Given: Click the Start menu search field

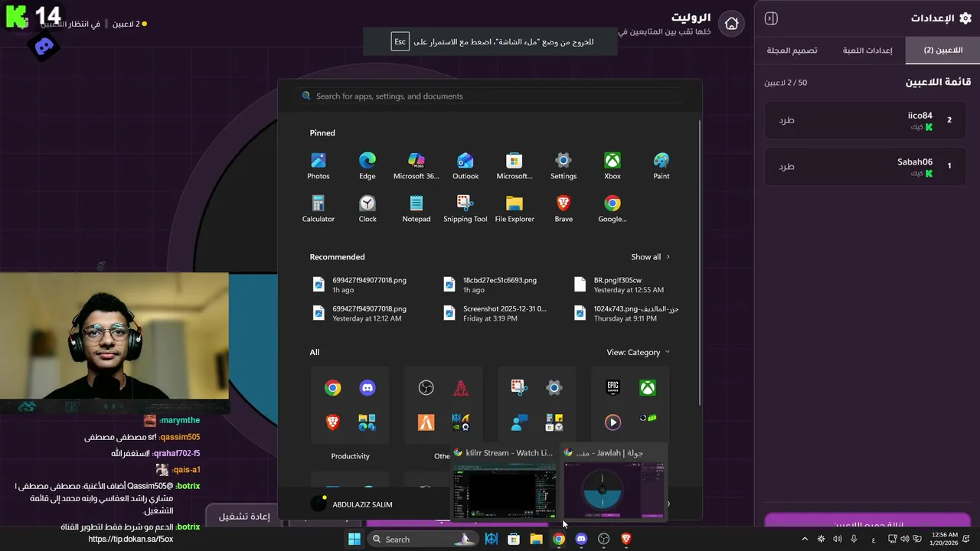Looking at the screenshot, I should [x=490, y=96].
